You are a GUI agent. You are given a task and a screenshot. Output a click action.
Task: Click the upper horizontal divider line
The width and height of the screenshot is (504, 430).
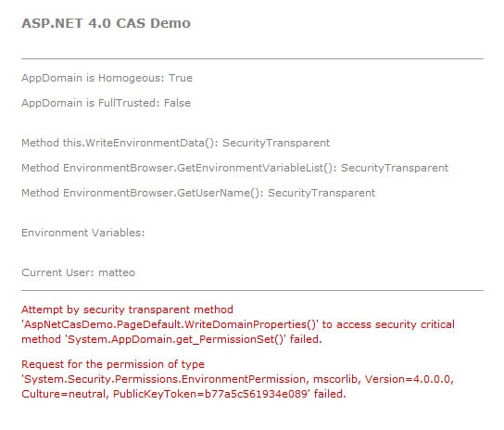click(x=252, y=59)
